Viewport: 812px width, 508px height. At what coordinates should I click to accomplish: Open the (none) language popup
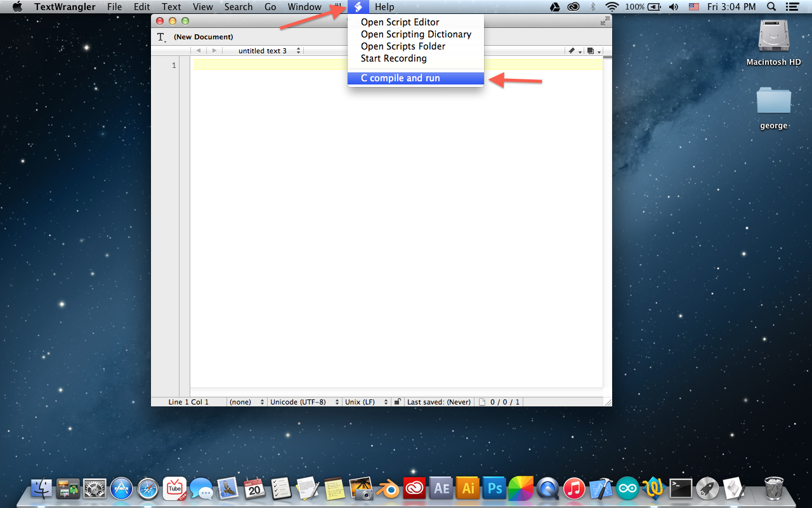point(247,402)
